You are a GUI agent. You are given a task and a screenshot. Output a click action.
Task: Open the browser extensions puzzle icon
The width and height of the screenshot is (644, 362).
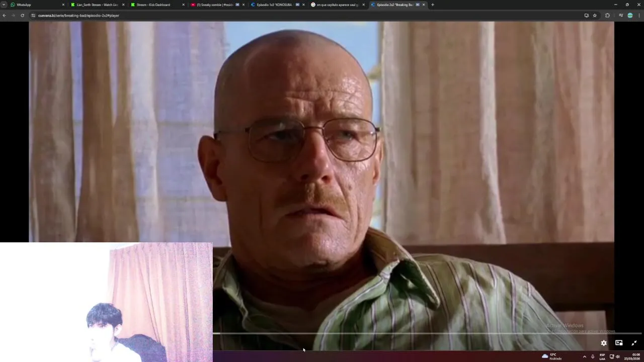click(x=607, y=16)
